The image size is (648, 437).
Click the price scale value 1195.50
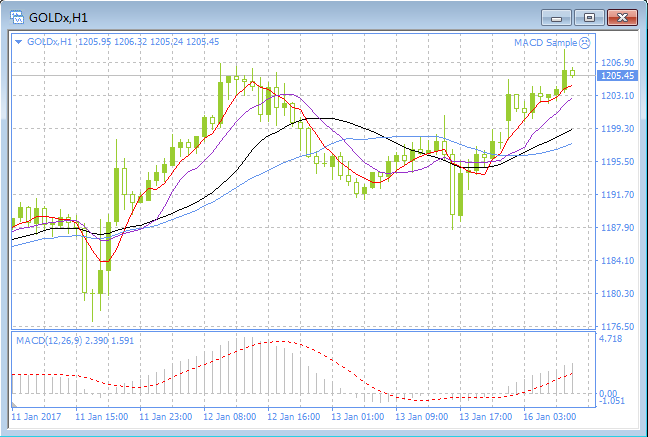click(x=617, y=162)
